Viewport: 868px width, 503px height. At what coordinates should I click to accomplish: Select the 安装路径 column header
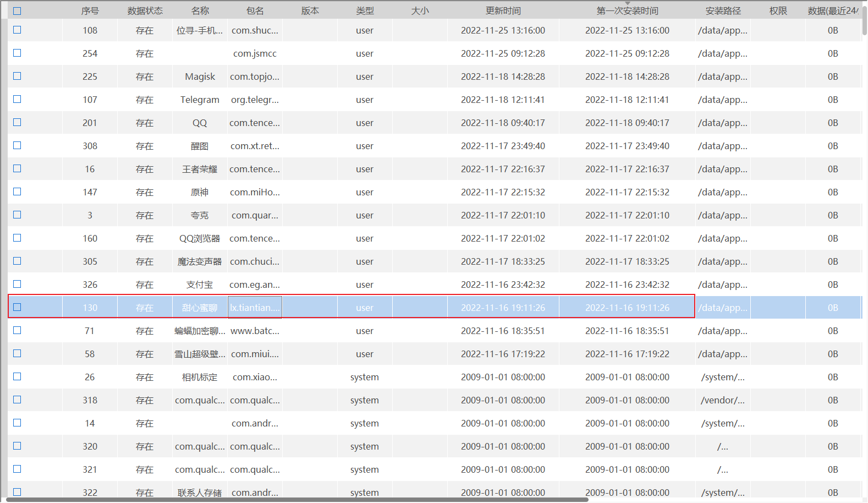pos(723,11)
